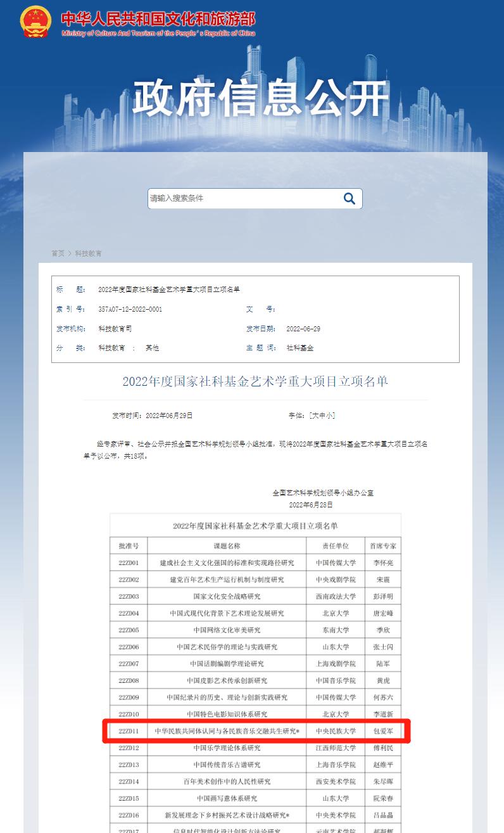Click expert name 赵维平

point(383,765)
